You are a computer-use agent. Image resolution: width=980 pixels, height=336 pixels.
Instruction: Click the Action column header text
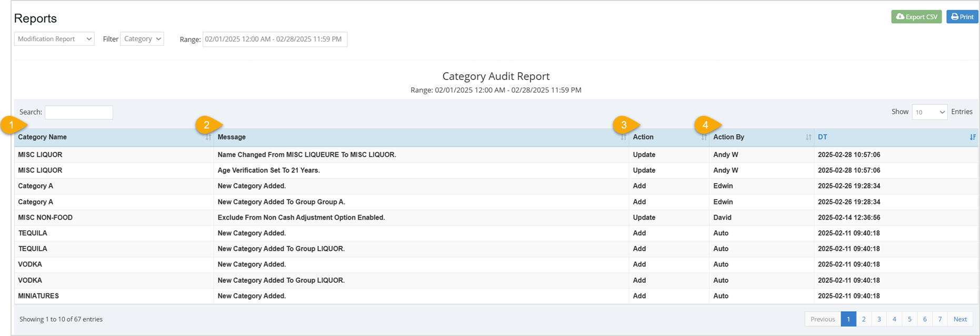(643, 137)
